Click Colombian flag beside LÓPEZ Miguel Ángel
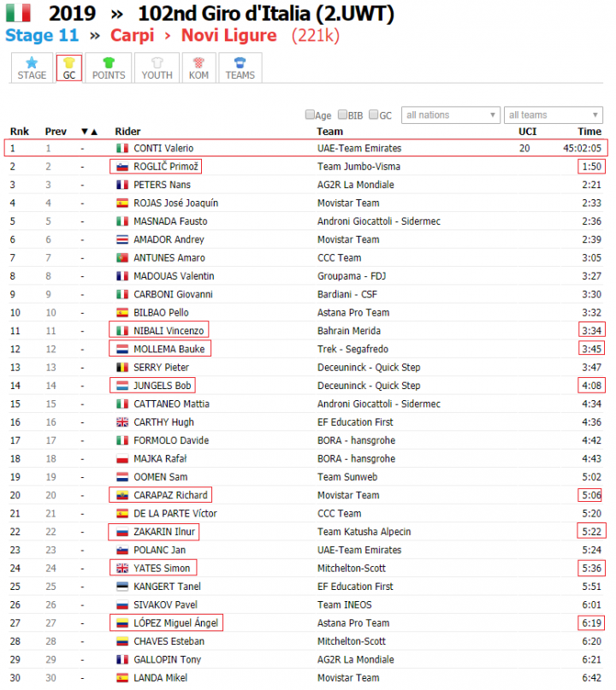Image resolution: width=616 pixels, height=690 pixels. (x=122, y=623)
